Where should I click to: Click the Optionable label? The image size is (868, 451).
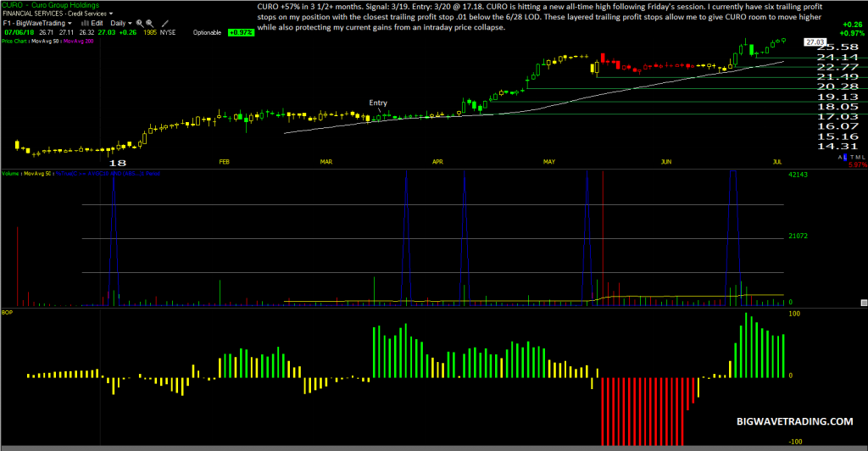[x=207, y=33]
